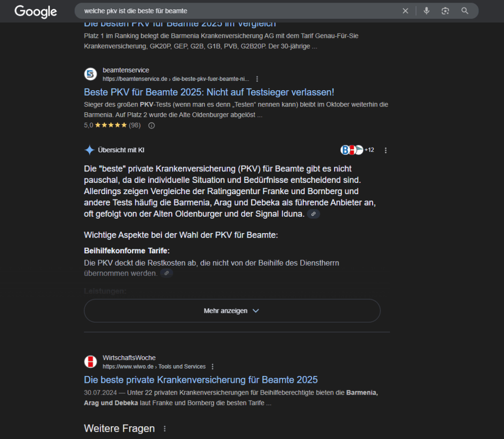Open three-dot menu for beamtenservice result
The width and height of the screenshot is (504, 439).
point(257,79)
